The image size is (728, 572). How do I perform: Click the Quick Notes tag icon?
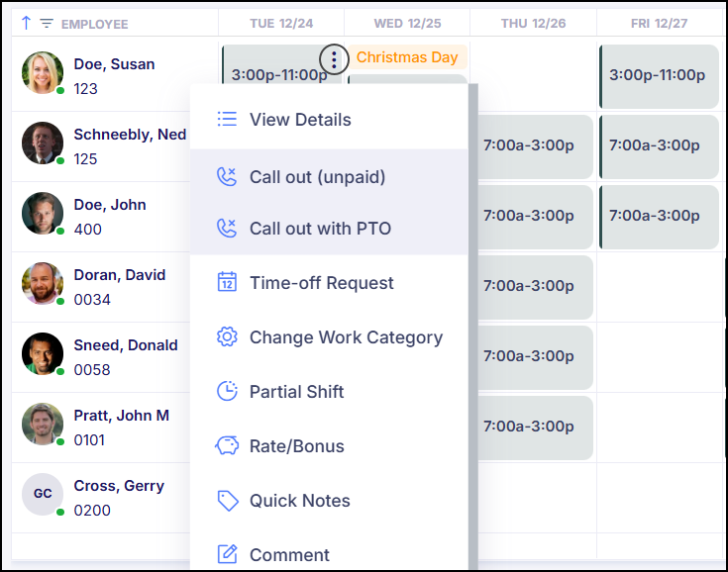tap(227, 501)
